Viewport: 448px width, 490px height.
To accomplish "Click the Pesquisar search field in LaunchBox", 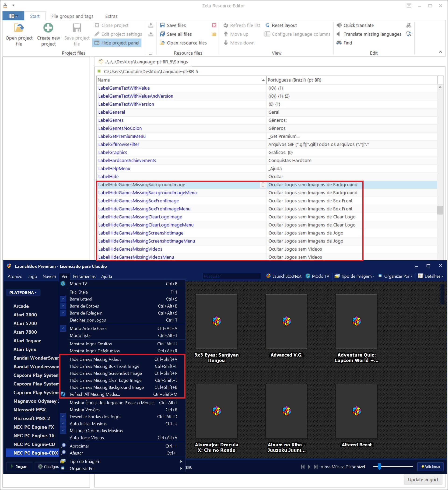I will 232,276.
